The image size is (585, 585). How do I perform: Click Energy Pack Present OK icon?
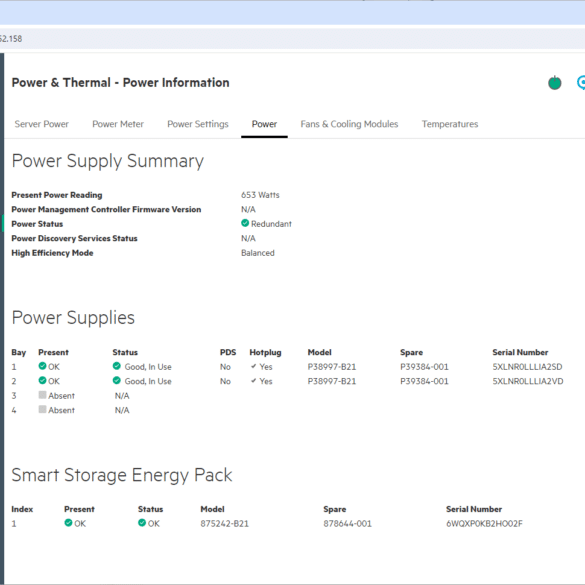click(x=68, y=523)
